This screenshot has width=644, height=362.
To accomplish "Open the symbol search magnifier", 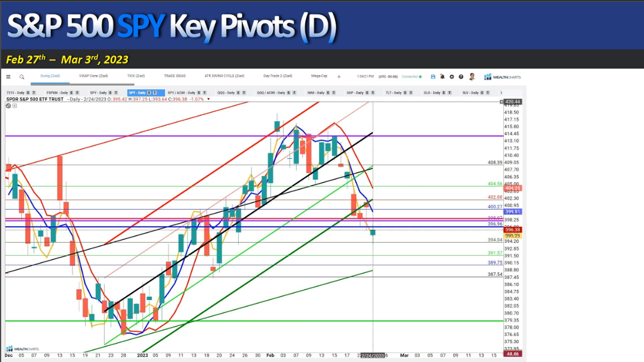I will click(x=22, y=77).
